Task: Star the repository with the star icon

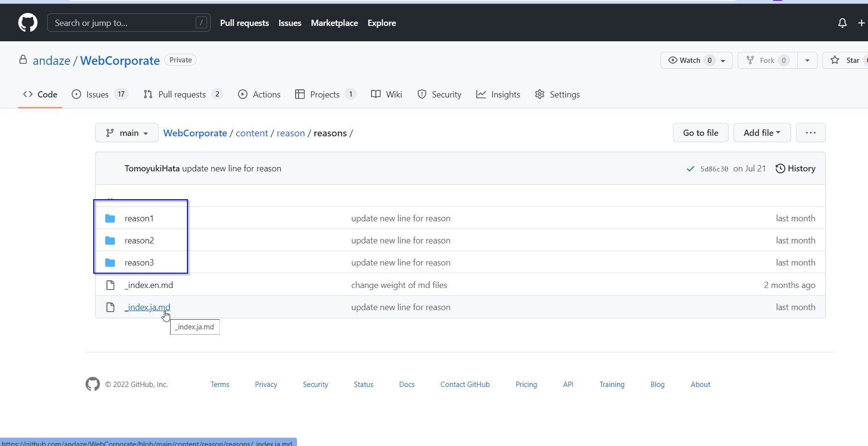Action: (835, 60)
